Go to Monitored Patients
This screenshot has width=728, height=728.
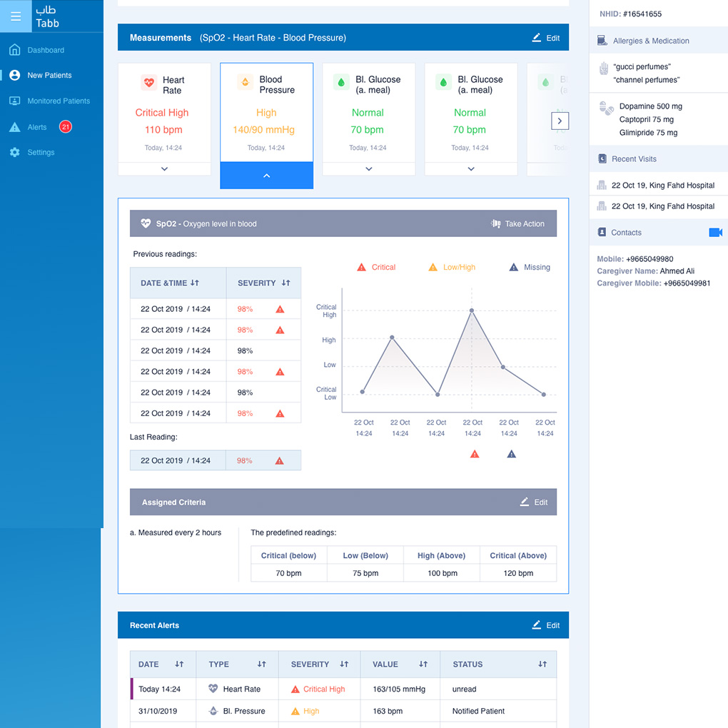[x=59, y=101]
